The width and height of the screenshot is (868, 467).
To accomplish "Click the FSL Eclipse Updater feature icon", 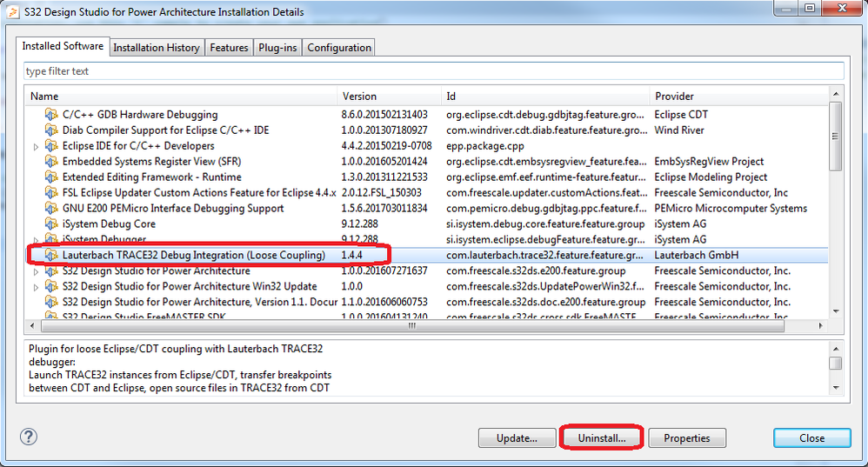I will coord(51,192).
